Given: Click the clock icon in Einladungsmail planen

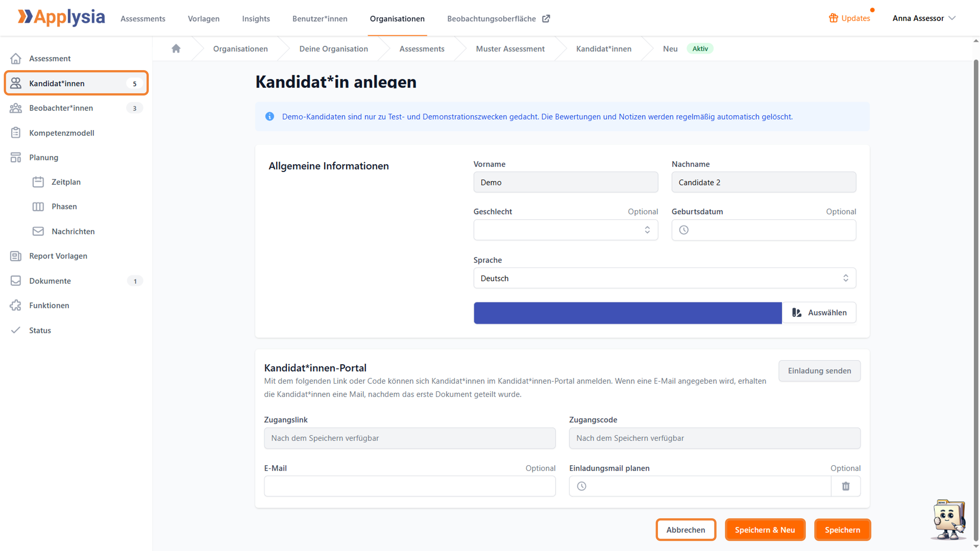Looking at the screenshot, I should [x=582, y=486].
